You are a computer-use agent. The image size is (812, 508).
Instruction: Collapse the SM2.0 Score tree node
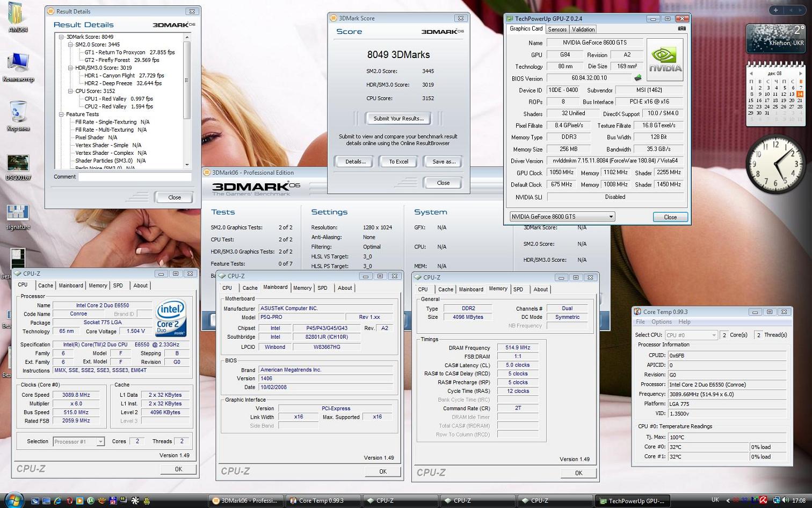pos(70,45)
